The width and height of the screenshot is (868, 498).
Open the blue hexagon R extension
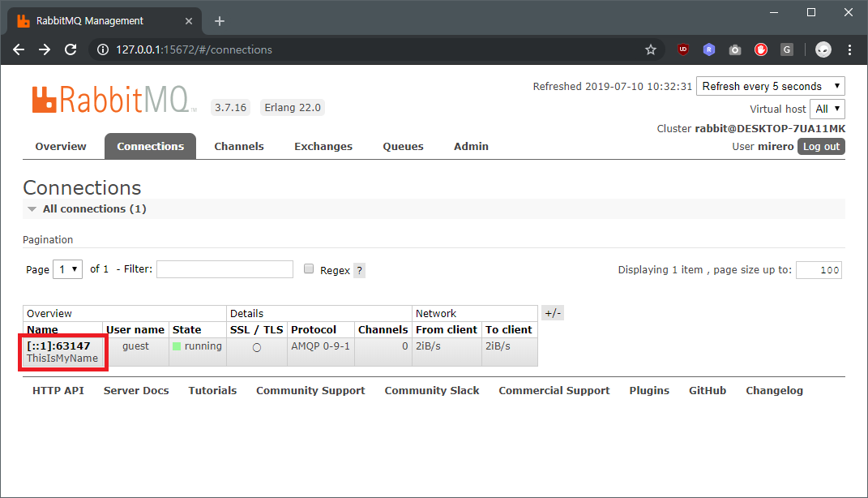708,49
